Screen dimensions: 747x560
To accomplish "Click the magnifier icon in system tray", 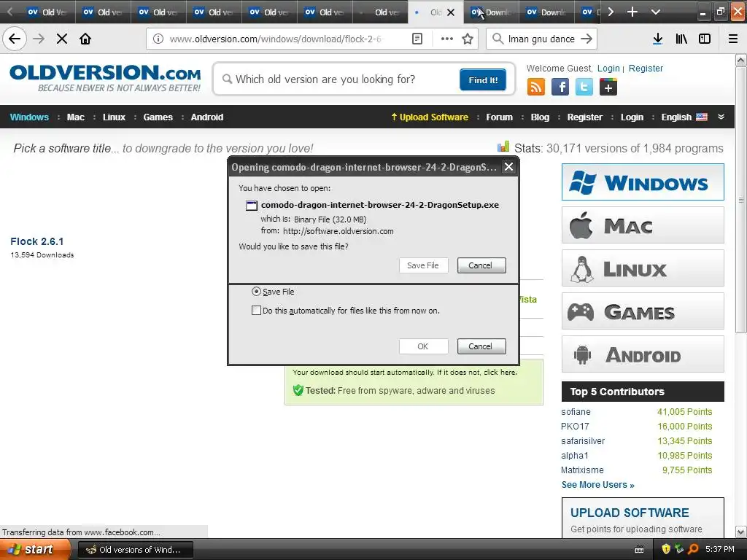I will click(693, 549).
